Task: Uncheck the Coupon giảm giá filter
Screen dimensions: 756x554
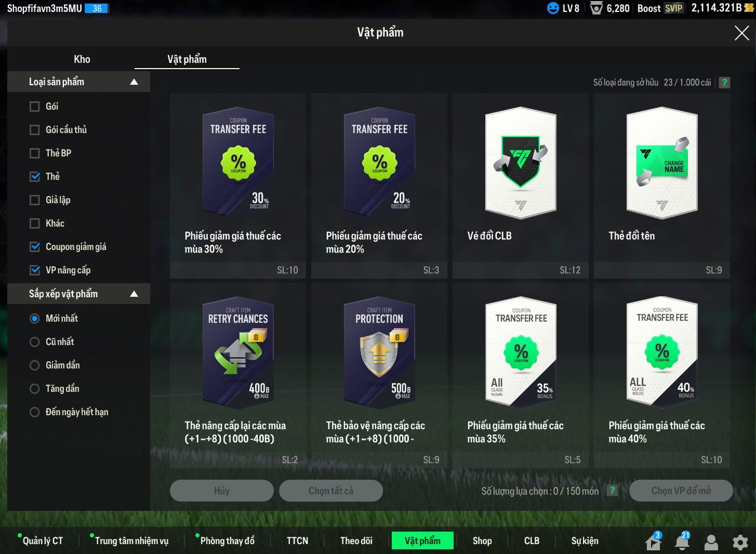Action: 35,247
